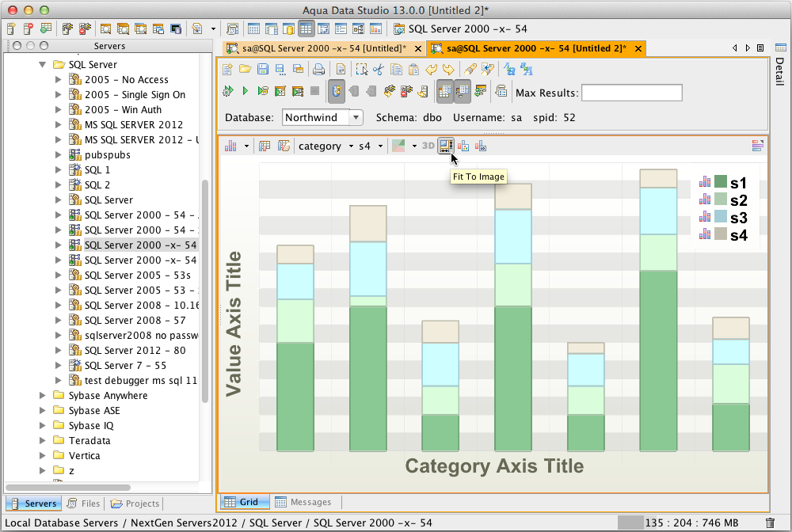792x532 pixels.
Task: Close the [Untitled 2] query tab
Action: tap(638, 48)
